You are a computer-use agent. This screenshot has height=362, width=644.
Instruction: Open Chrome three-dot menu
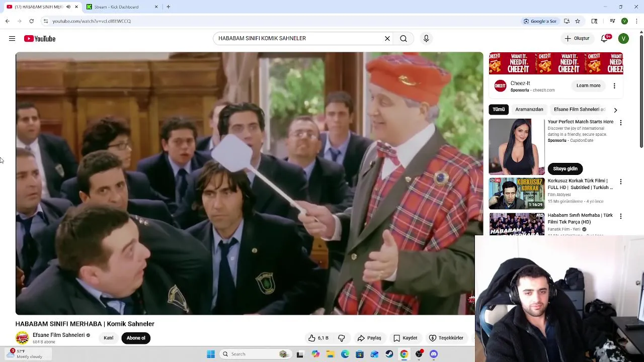point(636,21)
